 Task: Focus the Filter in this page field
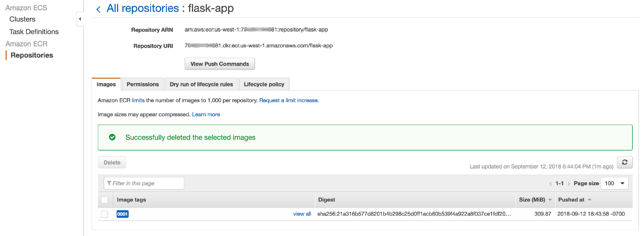click(x=144, y=183)
